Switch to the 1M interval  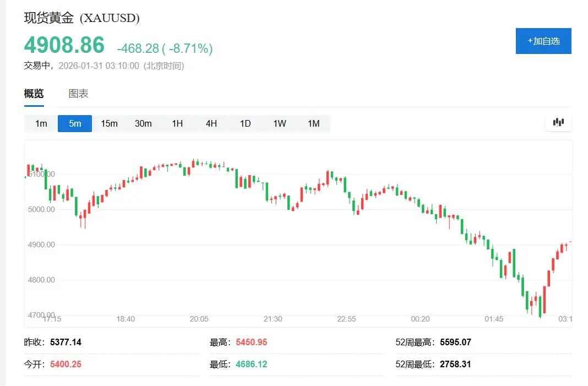pos(314,123)
